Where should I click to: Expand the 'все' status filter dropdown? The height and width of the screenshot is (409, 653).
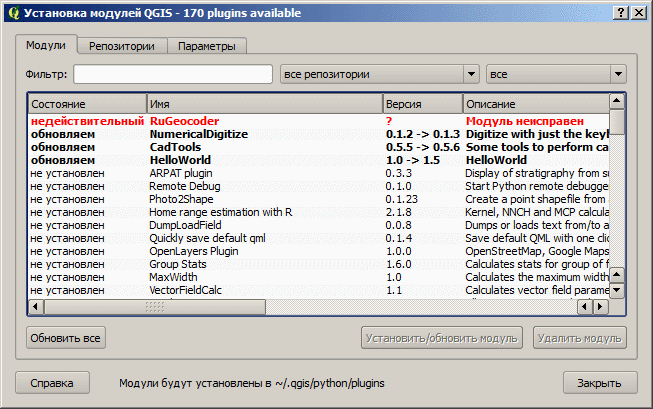pyautogui.click(x=556, y=74)
